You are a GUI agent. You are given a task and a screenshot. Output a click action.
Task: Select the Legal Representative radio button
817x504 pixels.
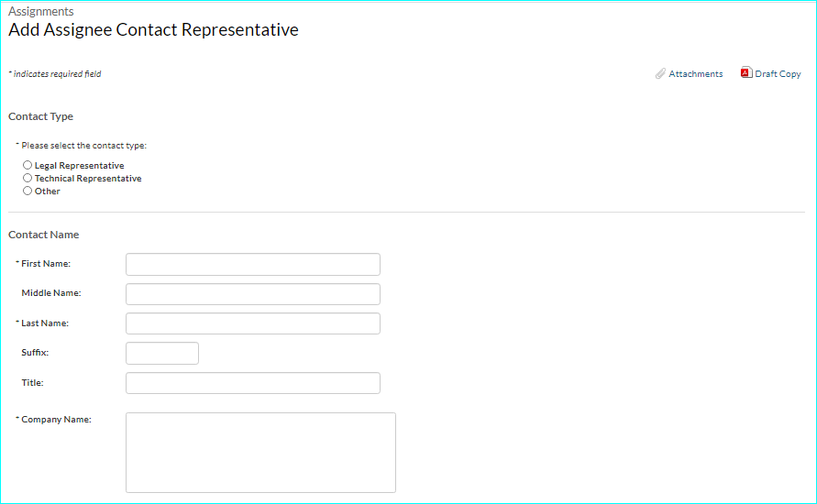pyautogui.click(x=28, y=166)
